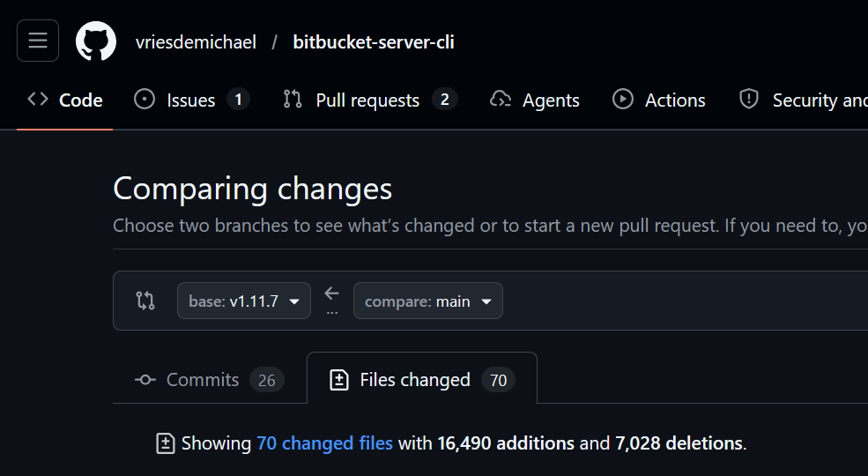Image resolution: width=868 pixels, height=476 pixels.
Task: Click the GitHub Octocat logo
Action: click(96, 41)
